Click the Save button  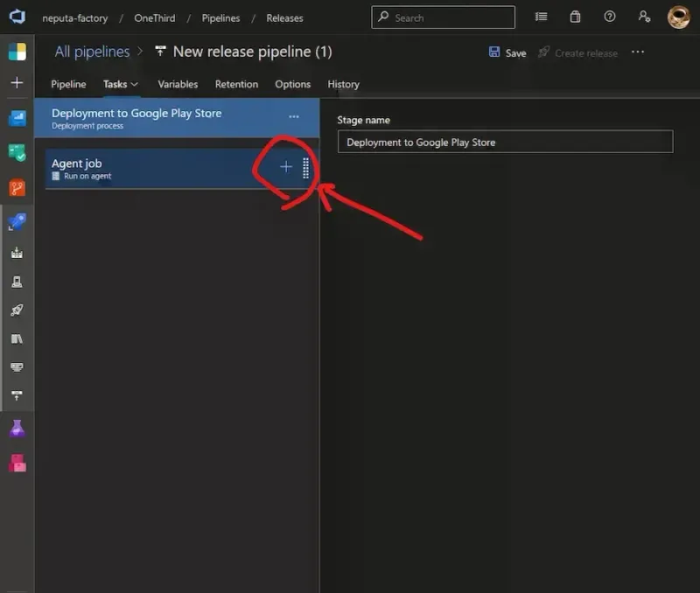(507, 52)
